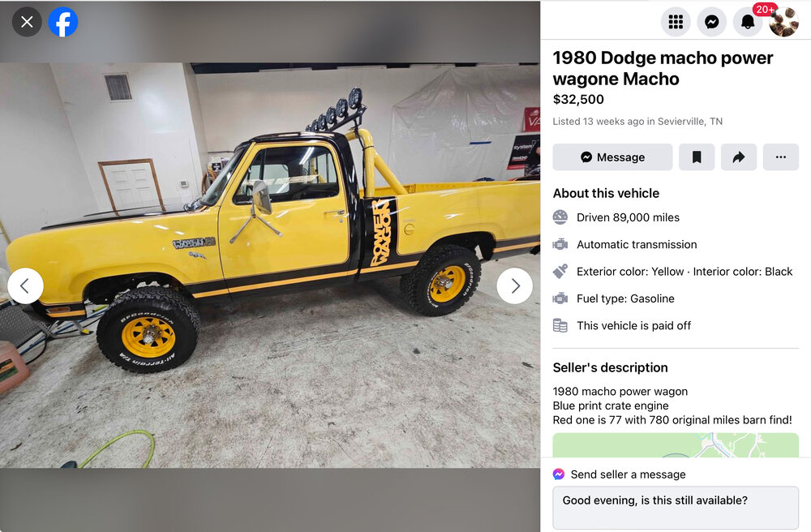Save listing with the bookmark icon
Screen dimensions: 811x532
pos(697,157)
